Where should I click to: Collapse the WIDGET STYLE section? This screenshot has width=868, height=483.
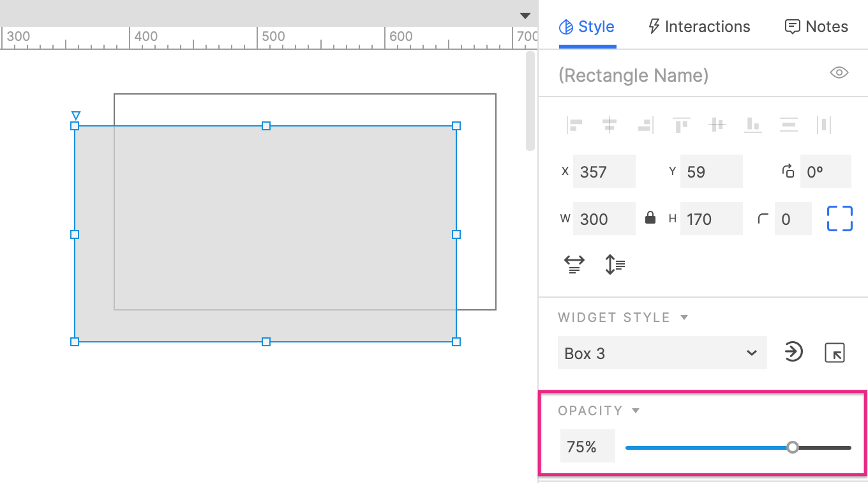(x=685, y=317)
